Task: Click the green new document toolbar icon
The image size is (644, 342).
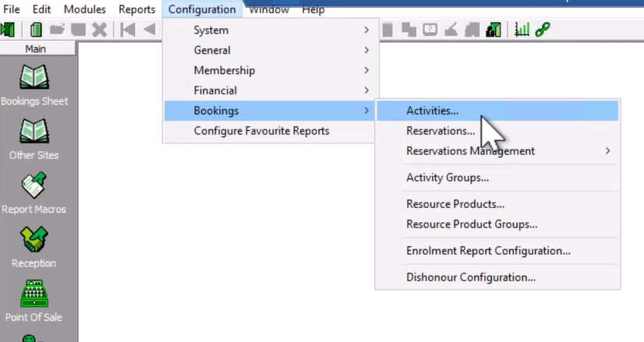Action: tap(36, 30)
